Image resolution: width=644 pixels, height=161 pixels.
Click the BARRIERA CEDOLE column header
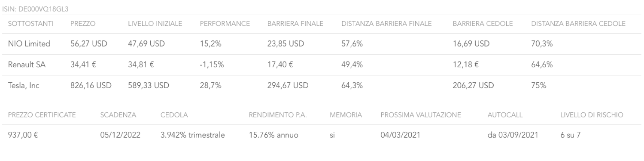click(x=483, y=24)
